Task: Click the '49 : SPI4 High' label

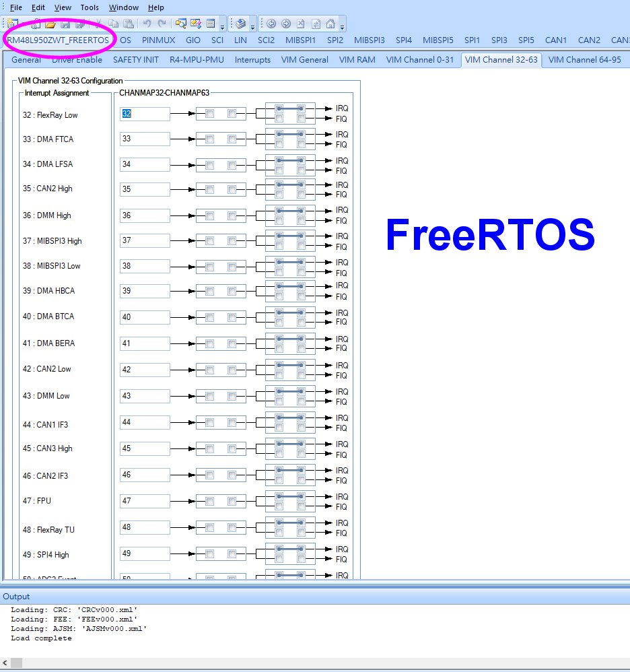Action: click(x=46, y=555)
